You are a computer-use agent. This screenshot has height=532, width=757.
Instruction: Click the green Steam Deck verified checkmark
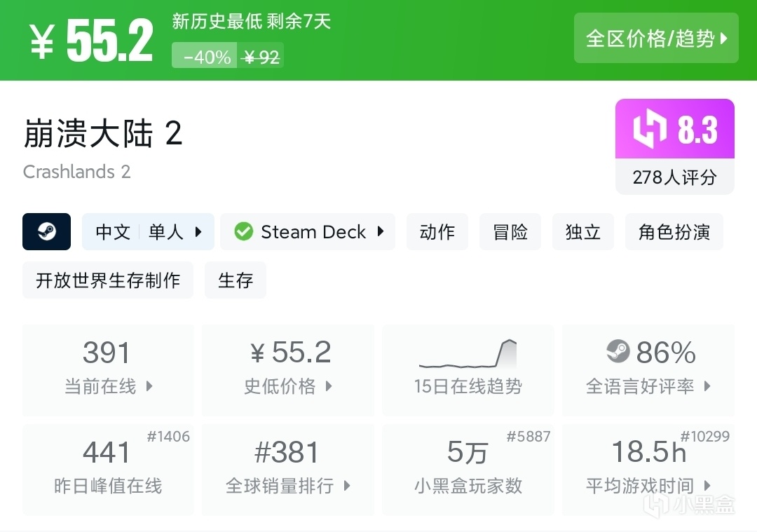243,232
